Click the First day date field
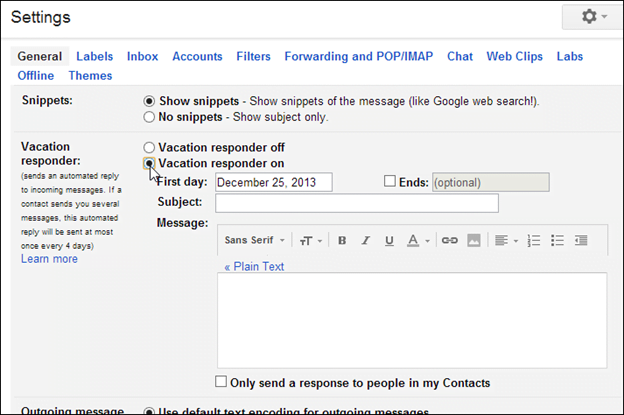The width and height of the screenshot is (624, 415). [274, 182]
